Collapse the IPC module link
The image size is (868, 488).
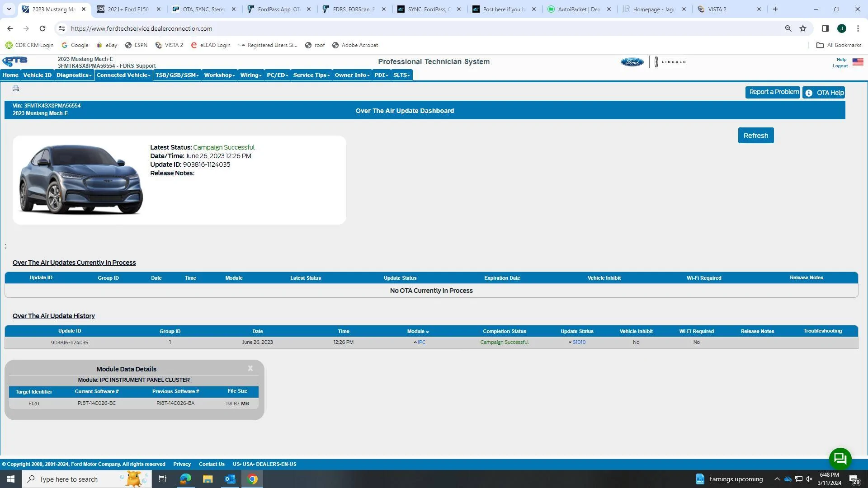[x=420, y=343]
